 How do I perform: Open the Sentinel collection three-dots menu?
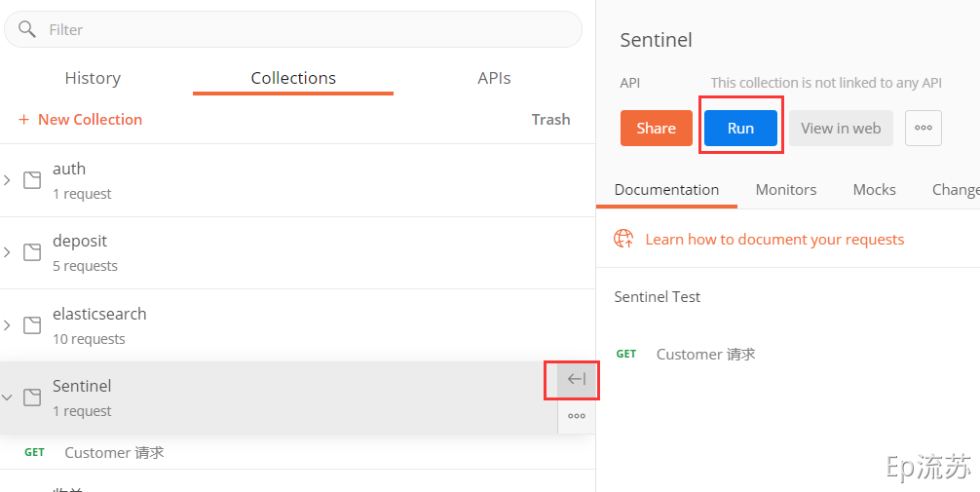(577, 416)
